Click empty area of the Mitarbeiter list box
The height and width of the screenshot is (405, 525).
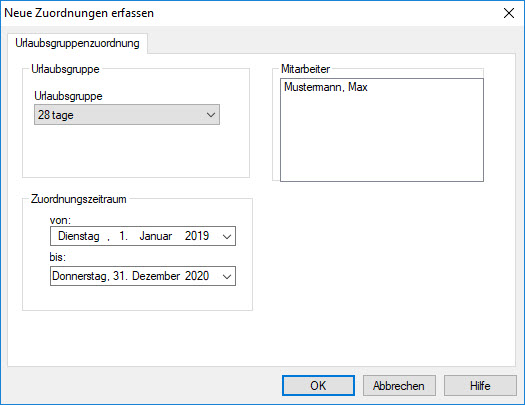click(382, 141)
